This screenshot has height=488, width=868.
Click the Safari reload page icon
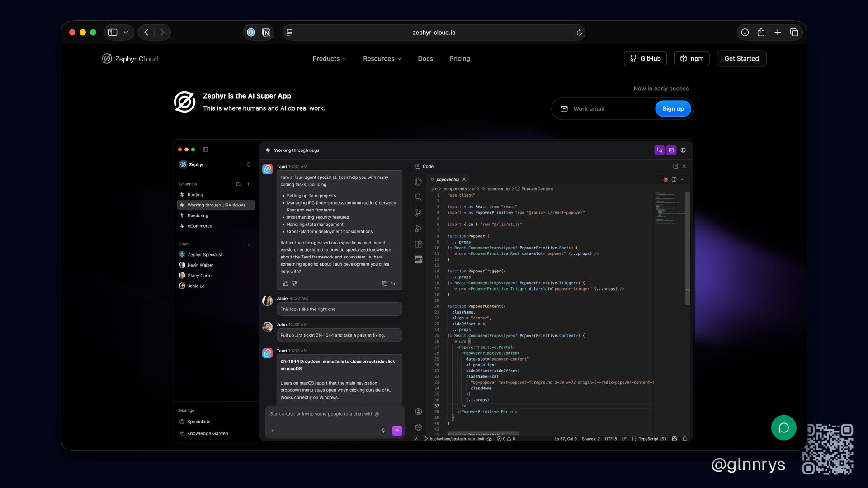coord(579,33)
